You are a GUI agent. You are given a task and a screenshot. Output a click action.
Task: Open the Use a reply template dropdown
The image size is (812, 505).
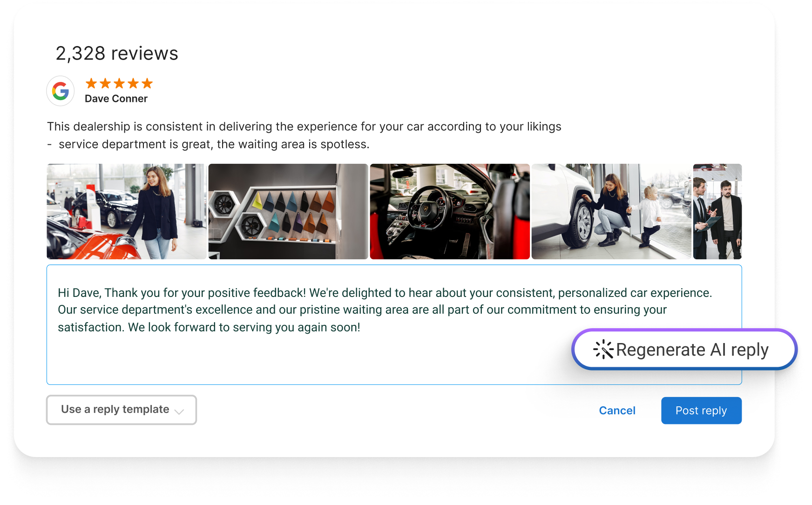coord(121,410)
